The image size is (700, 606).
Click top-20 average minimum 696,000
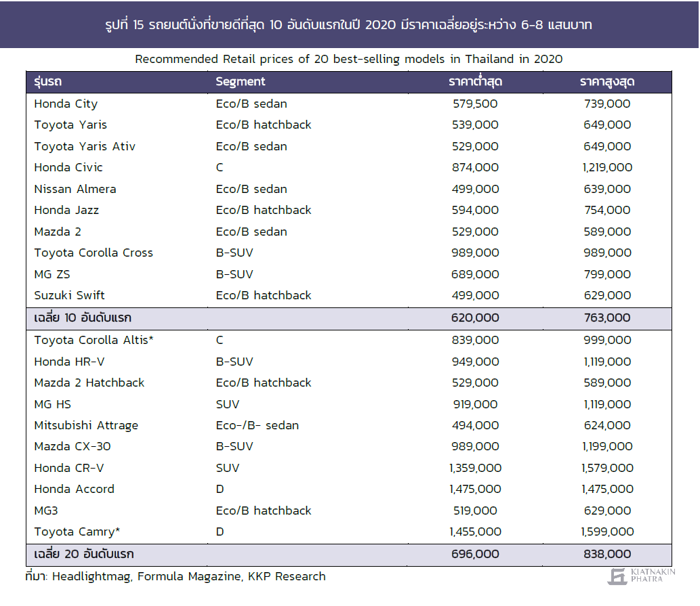475,555
